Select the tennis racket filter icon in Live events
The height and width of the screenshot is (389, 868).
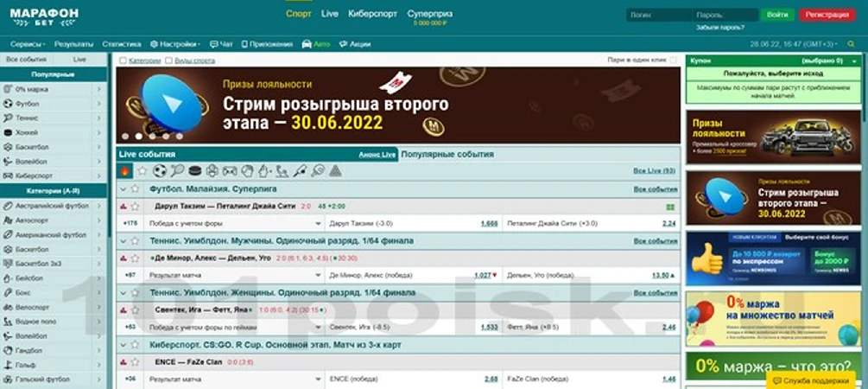pos(177,171)
